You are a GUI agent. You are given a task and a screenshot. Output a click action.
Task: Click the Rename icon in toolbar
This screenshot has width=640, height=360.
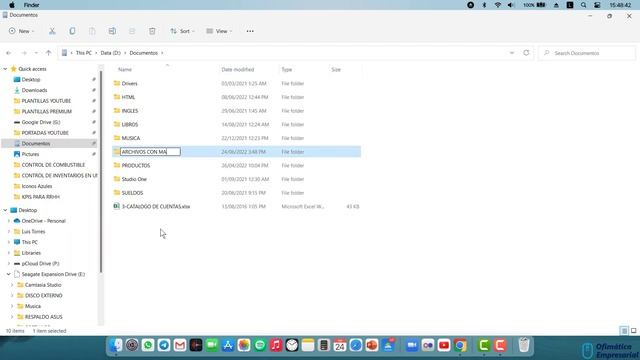coord(112,31)
